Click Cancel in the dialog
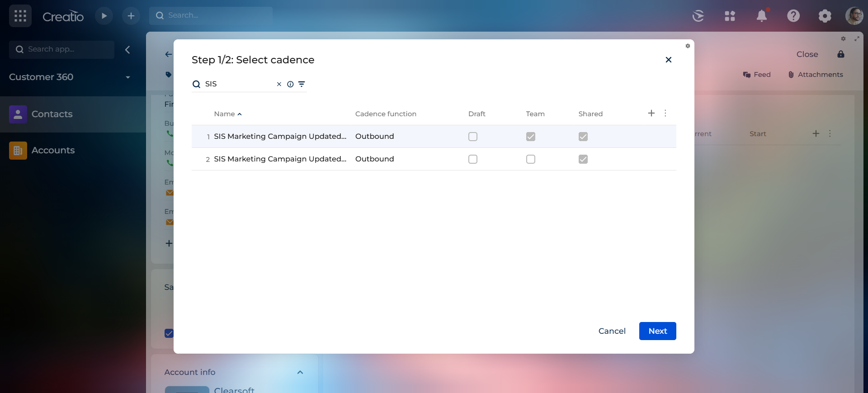The image size is (868, 393). tap(612, 331)
